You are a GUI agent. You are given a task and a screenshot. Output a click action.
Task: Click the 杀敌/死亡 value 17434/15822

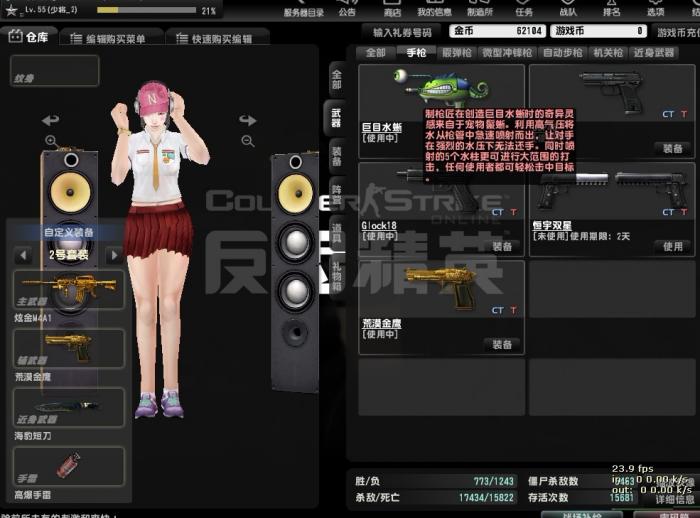coord(486,497)
